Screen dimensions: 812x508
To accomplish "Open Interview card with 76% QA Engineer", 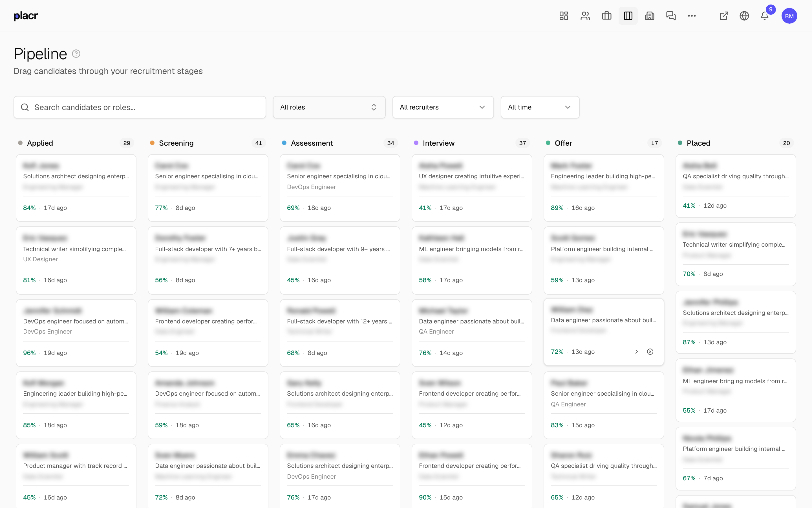I will pos(472,333).
